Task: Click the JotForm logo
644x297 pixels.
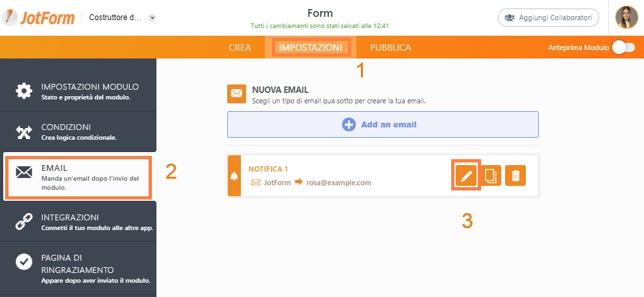Action: click(38, 18)
